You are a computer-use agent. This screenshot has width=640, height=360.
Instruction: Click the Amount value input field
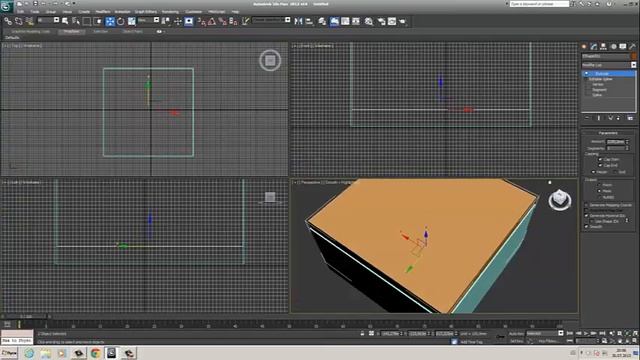tap(616, 142)
